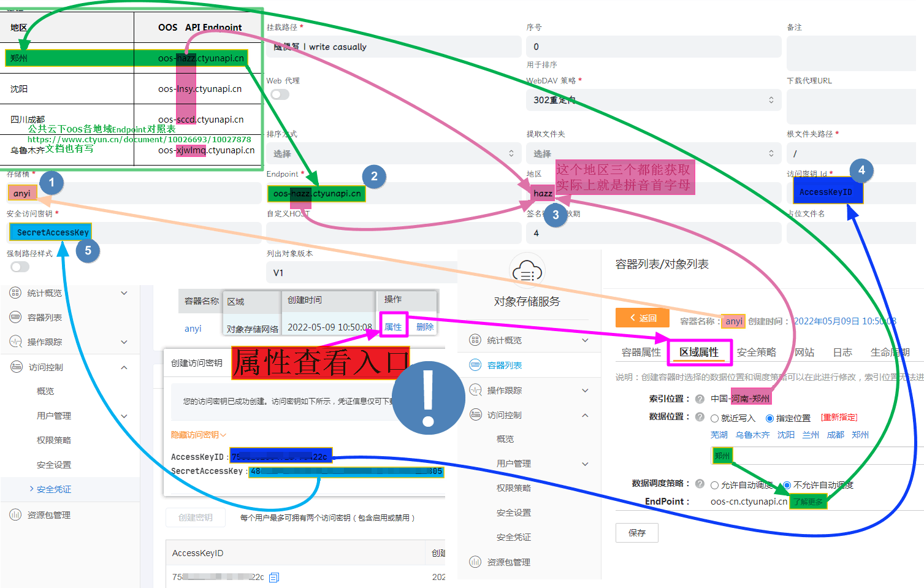Click the 操作跟踪 icon in left sidebar

[15, 342]
